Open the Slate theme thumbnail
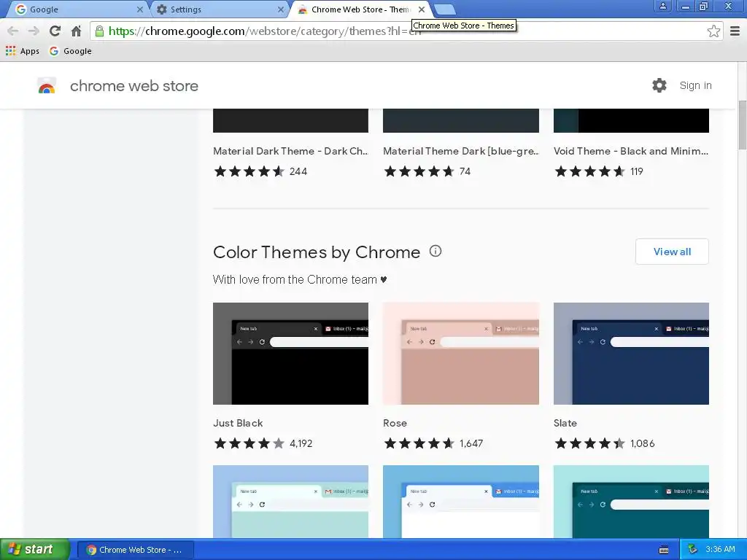The image size is (747, 560). point(631,354)
